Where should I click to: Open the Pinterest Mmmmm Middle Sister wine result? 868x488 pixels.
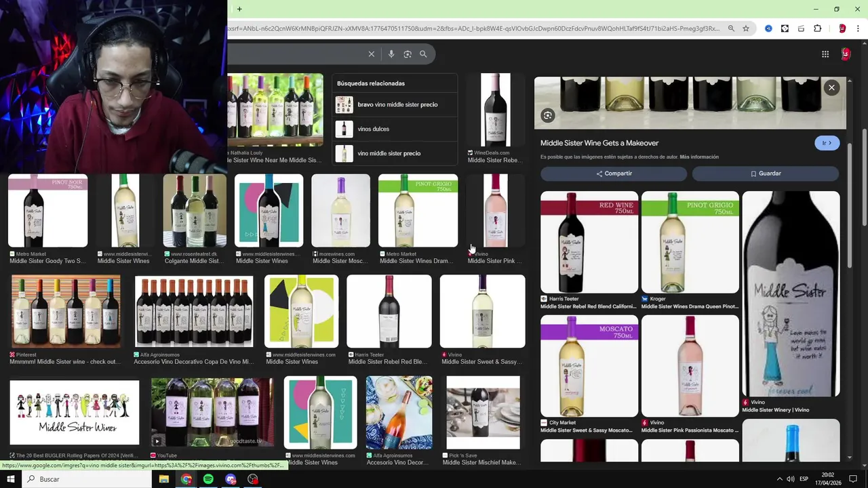66,312
